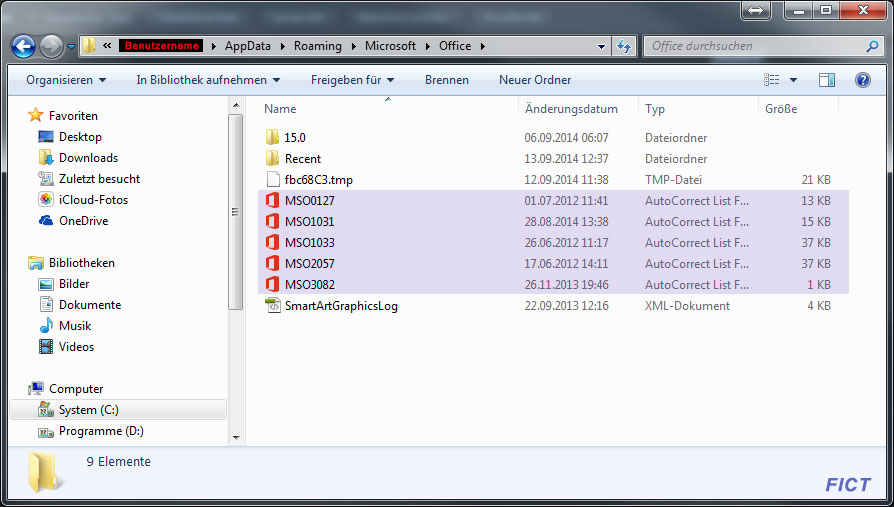Select the MSO1031 Office file icon
This screenshot has height=507, width=894.
[x=273, y=222]
